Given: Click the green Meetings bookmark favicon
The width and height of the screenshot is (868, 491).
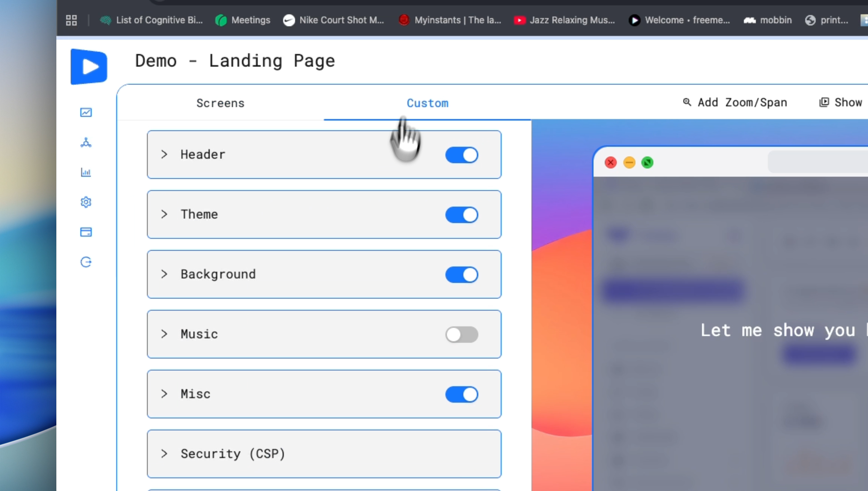Looking at the screenshot, I should [221, 20].
